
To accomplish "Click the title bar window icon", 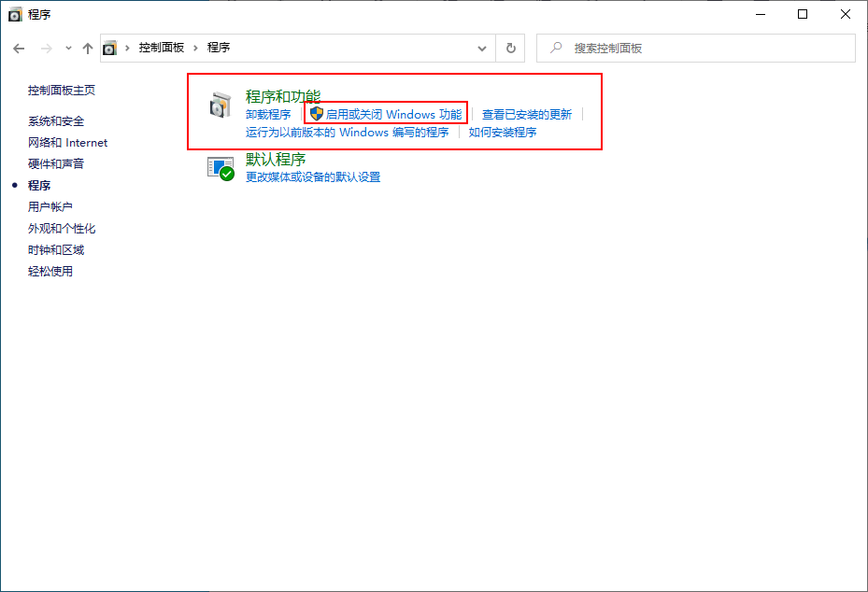I will [x=15, y=14].
